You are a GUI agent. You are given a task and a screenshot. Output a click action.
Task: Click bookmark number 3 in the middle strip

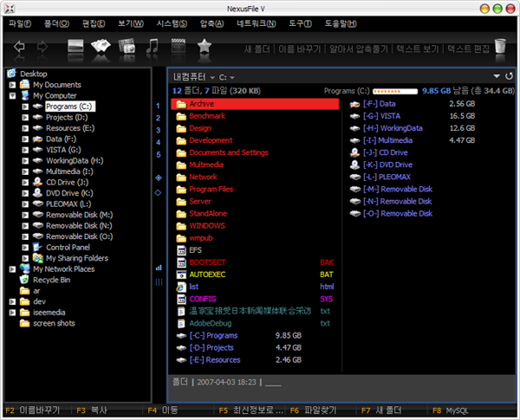(x=159, y=130)
